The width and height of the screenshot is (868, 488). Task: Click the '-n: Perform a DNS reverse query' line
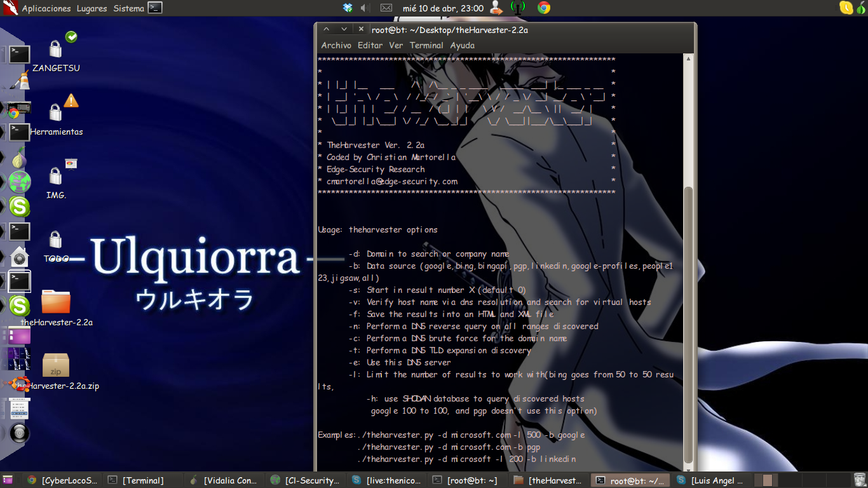473,326
